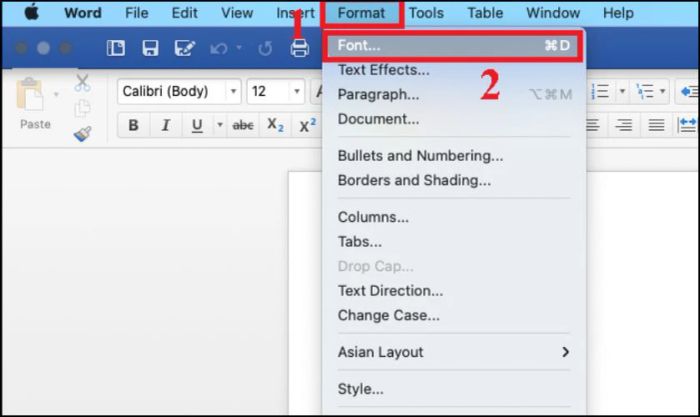Click the Format menu in menu bar
The width and height of the screenshot is (700, 417).
[361, 13]
